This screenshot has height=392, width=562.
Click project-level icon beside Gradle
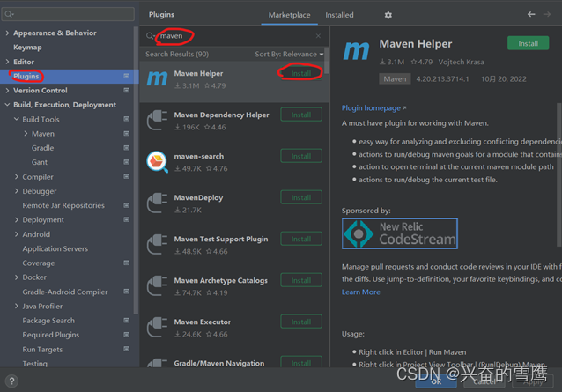pos(127,148)
